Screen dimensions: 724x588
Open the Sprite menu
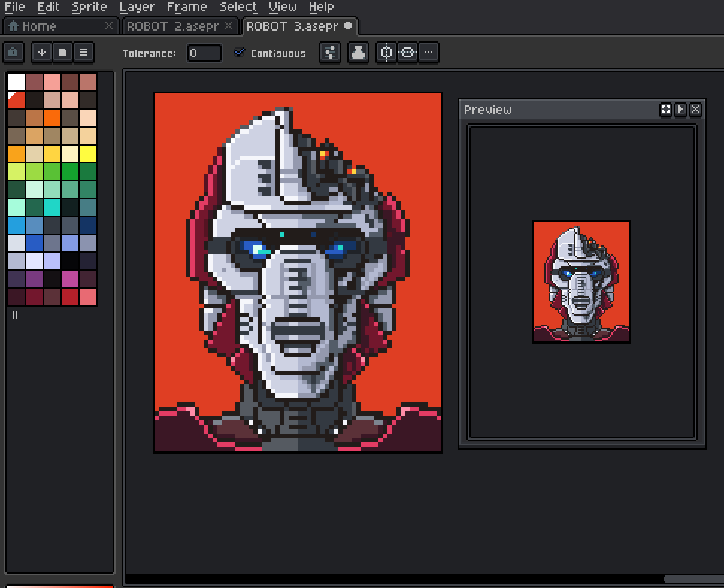(x=89, y=7)
